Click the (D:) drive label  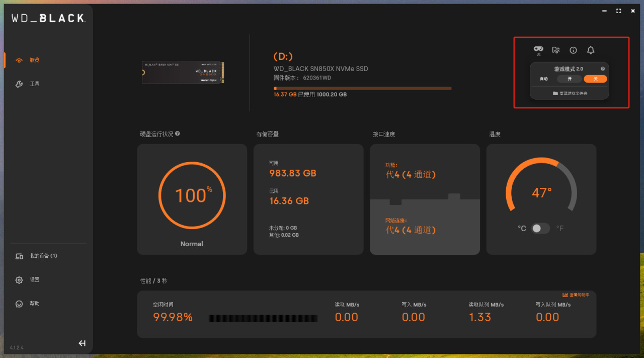coord(283,56)
